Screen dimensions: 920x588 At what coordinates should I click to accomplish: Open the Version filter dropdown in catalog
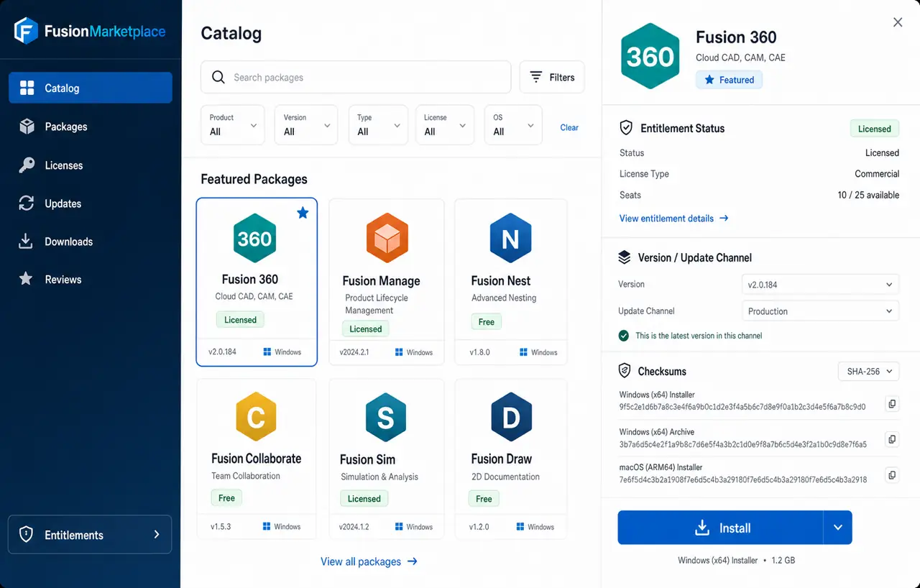click(306, 125)
